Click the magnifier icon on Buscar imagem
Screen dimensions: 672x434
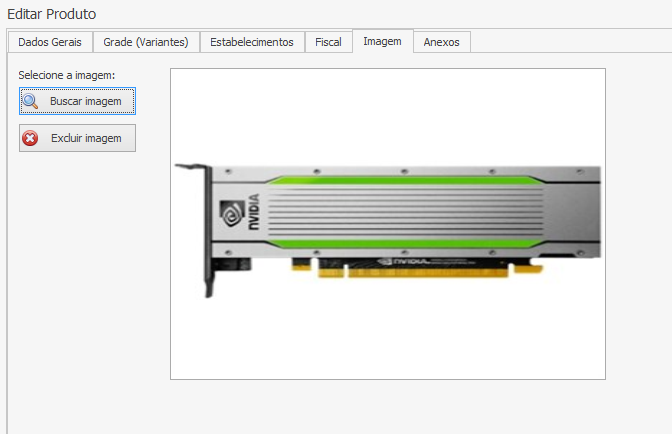[31, 101]
